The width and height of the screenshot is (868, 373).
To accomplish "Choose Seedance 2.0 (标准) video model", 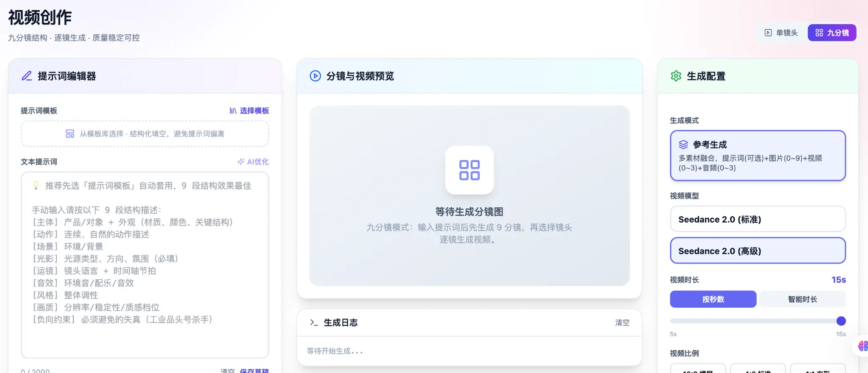I will 758,219.
